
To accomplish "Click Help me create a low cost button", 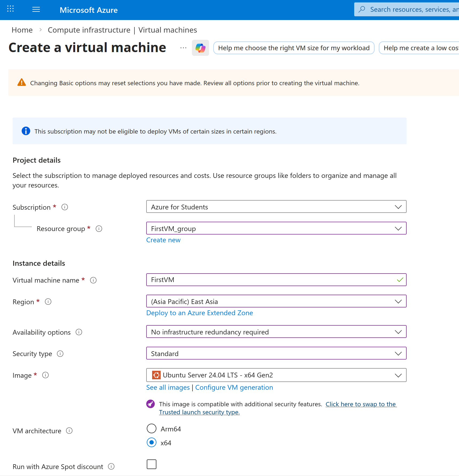I will click(x=419, y=48).
